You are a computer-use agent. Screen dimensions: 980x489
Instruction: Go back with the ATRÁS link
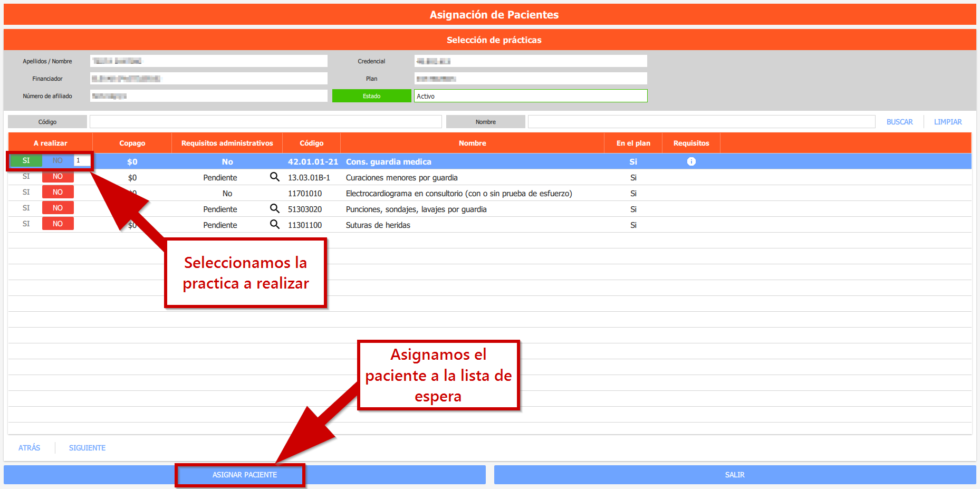[30, 448]
